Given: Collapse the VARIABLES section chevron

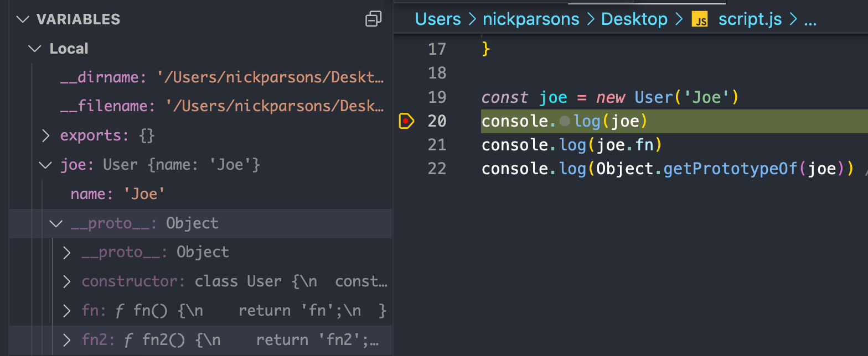Looking at the screenshot, I should tap(23, 19).
